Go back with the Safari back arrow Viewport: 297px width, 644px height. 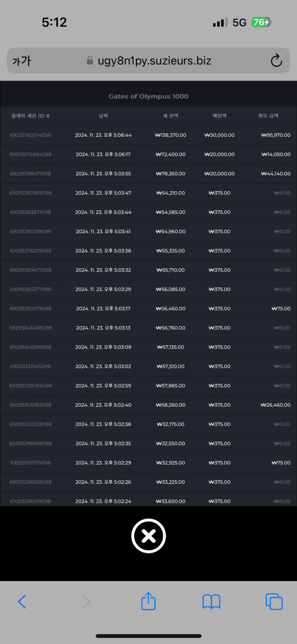(x=22, y=602)
